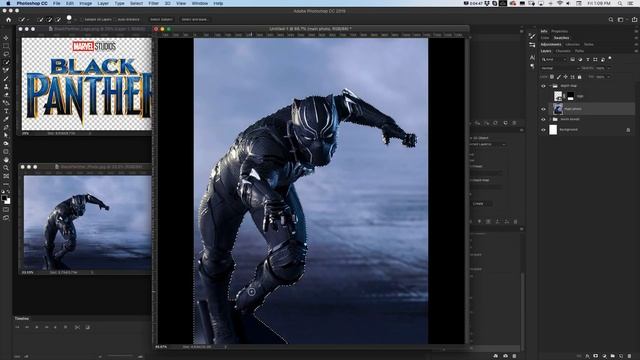Open the Select menu
The height and width of the screenshot is (360, 640).
[136, 3]
